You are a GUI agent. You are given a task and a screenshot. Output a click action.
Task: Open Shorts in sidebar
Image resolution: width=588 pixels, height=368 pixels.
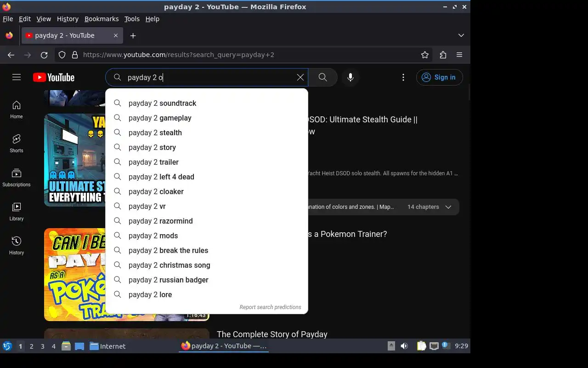(x=17, y=144)
